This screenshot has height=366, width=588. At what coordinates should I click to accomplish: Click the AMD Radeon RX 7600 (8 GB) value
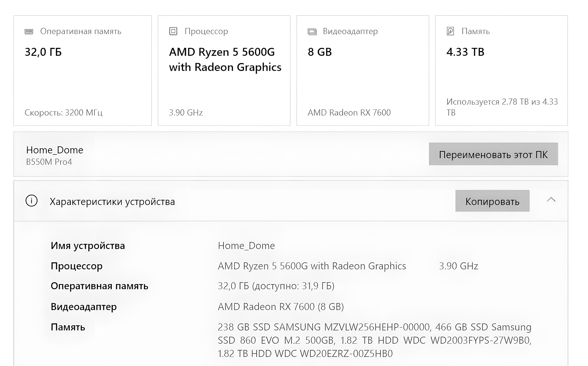(x=281, y=307)
